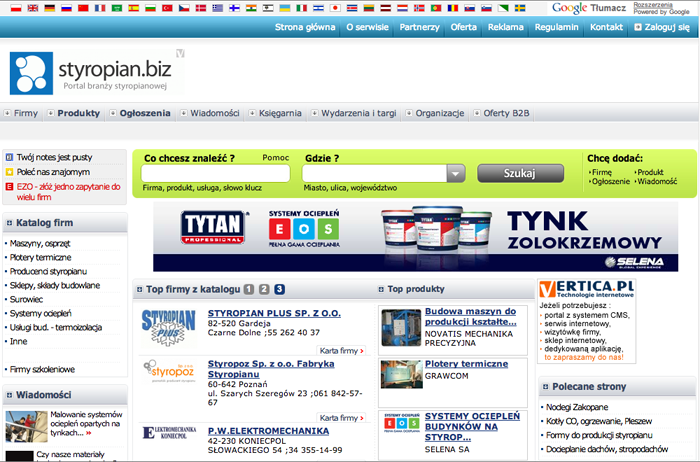Expand the Firmy menu plus icon

pos(7,113)
